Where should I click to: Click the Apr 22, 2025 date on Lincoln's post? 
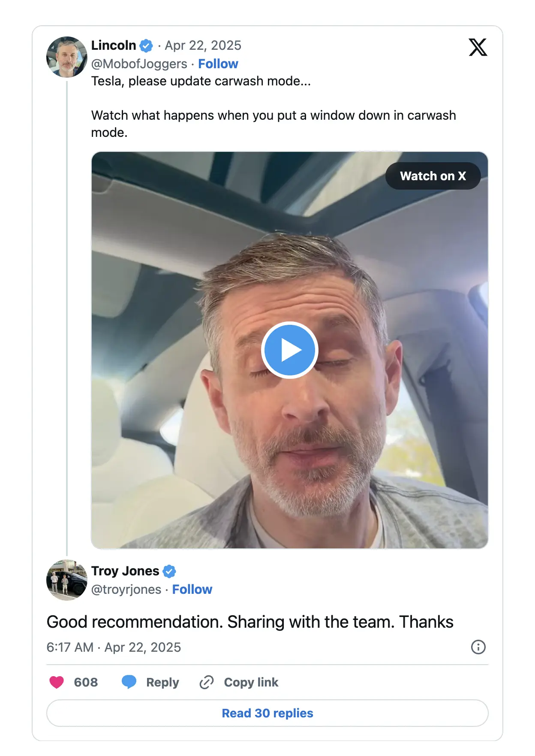point(203,45)
